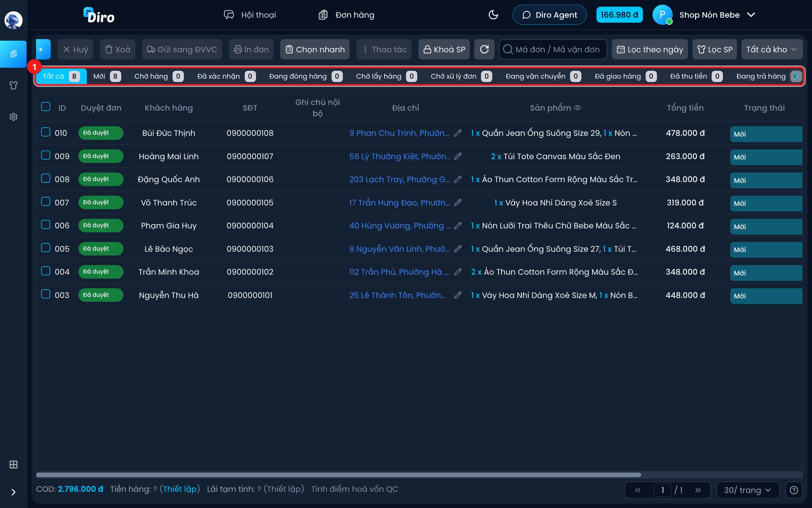Screen dimensions: 812x508
Task: Click the Diro Agent button
Action: click(550, 15)
